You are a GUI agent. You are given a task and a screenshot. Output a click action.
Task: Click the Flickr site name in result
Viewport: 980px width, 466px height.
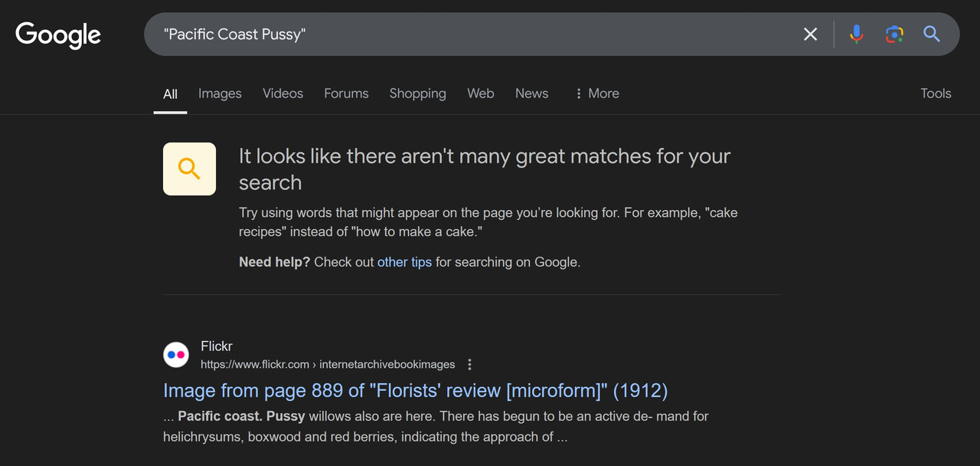[x=217, y=346]
